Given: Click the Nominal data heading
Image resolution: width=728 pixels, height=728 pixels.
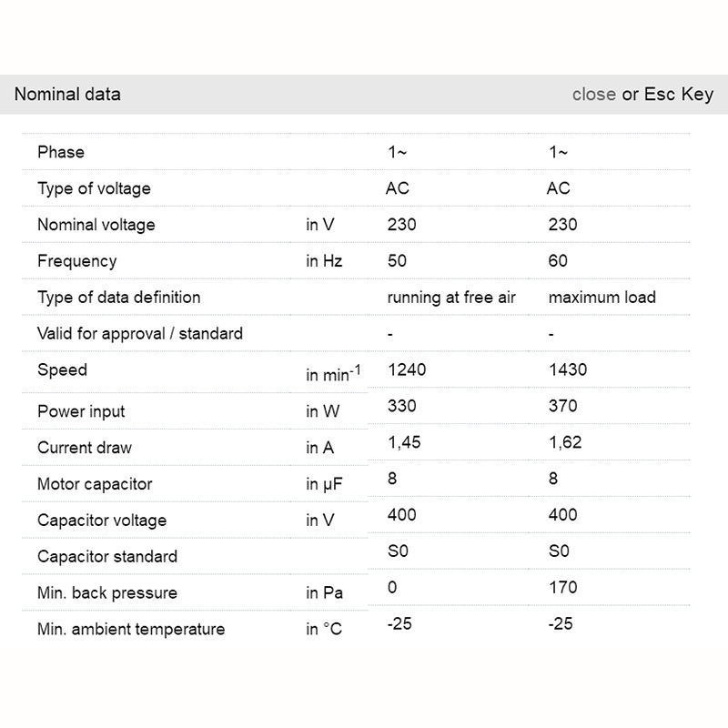Looking at the screenshot, I should pyautogui.click(x=67, y=95).
